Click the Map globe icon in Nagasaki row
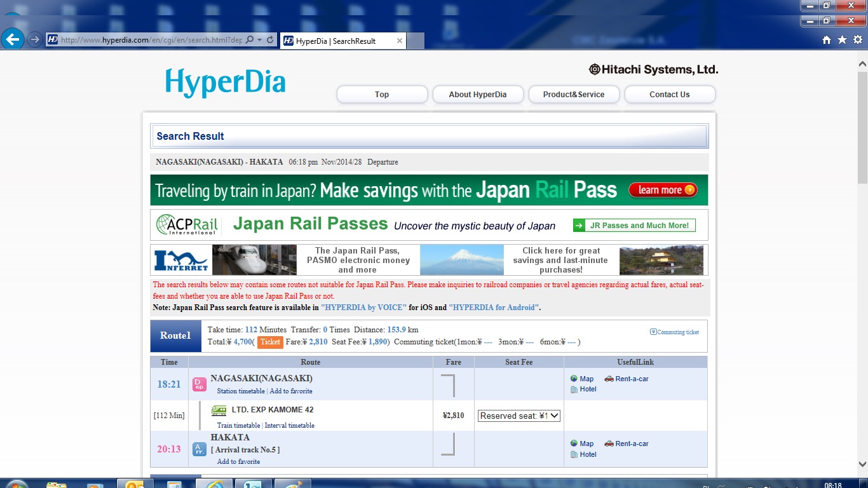Screen dimensions: 868x488 574,379
